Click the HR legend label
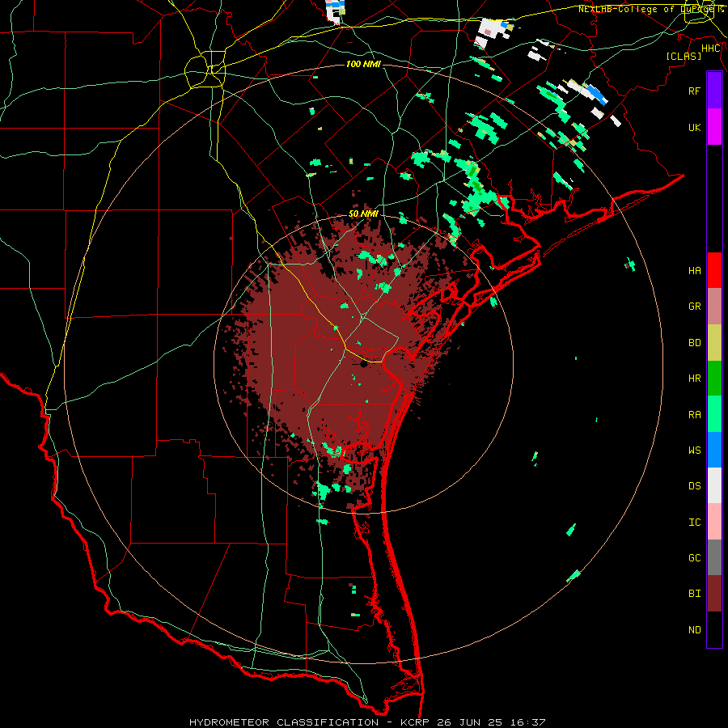This screenshot has width=728, height=728. tap(695, 379)
